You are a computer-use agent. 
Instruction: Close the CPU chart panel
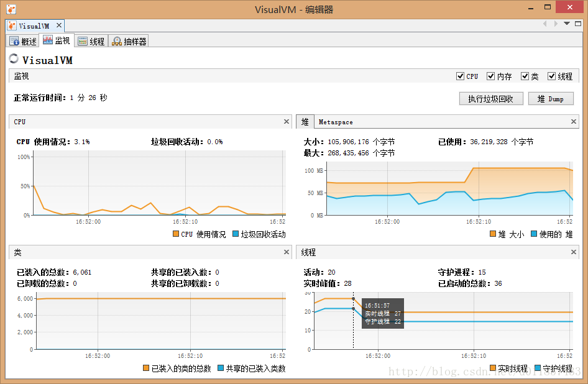pyautogui.click(x=287, y=122)
